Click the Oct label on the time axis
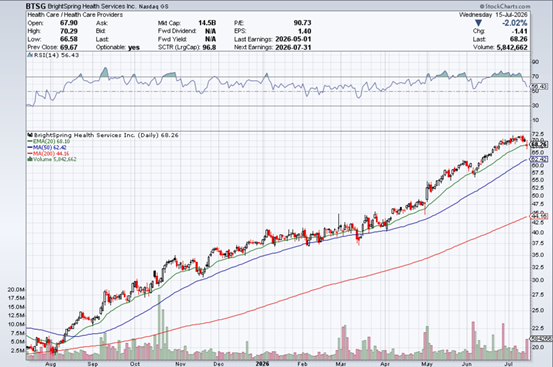The width and height of the screenshot is (553, 367). (x=135, y=363)
